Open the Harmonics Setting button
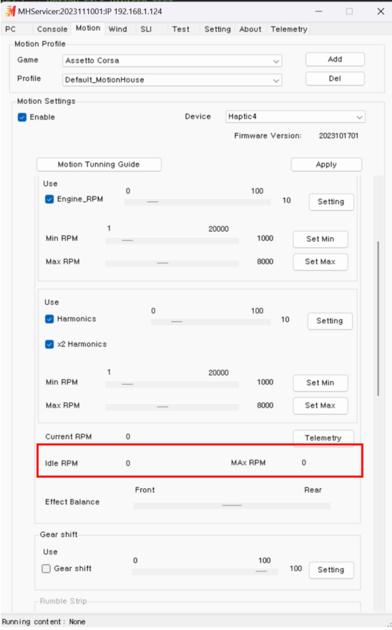The width and height of the screenshot is (392, 630). [x=330, y=321]
